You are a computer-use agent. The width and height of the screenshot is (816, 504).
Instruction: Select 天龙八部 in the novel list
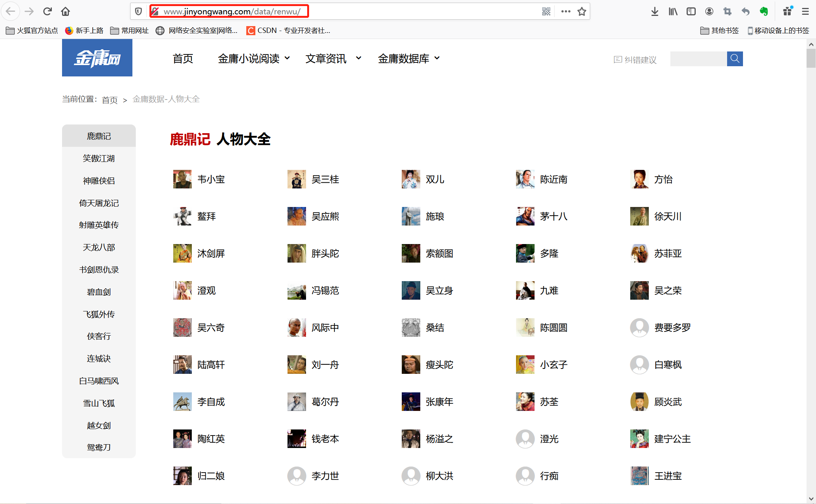[x=99, y=247]
